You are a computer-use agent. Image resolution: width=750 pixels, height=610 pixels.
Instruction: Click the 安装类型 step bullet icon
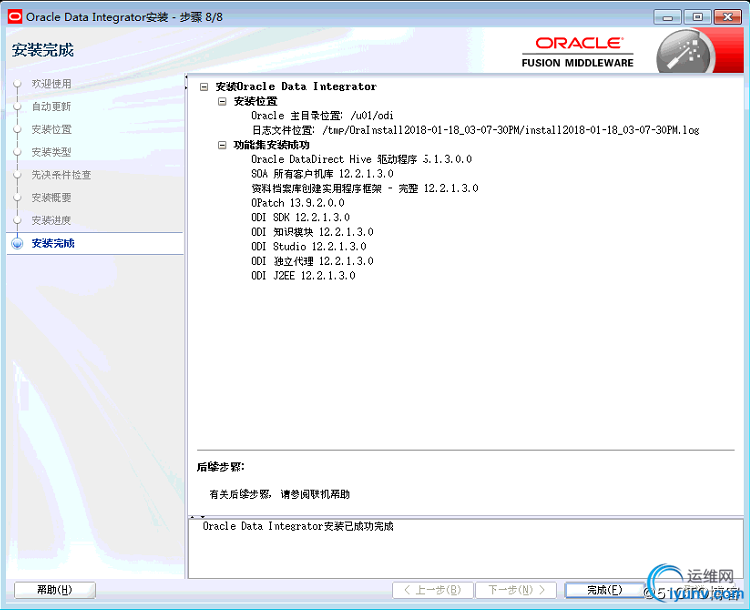(x=17, y=152)
